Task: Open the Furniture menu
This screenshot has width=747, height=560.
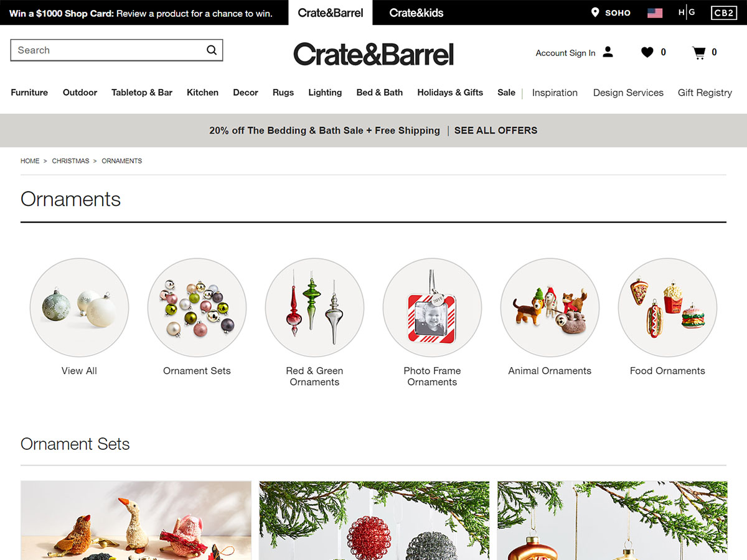Action: pyautogui.click(x=29, y=92)
